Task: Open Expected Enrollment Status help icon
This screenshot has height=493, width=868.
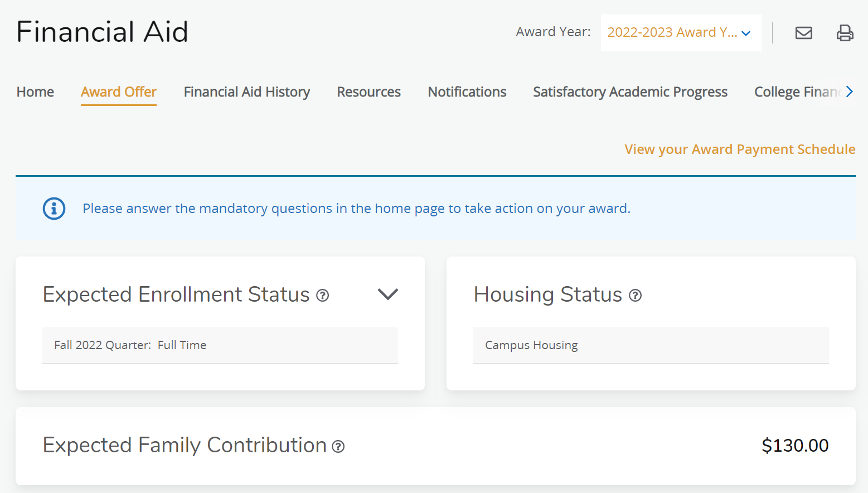Action: pos(322,296)
